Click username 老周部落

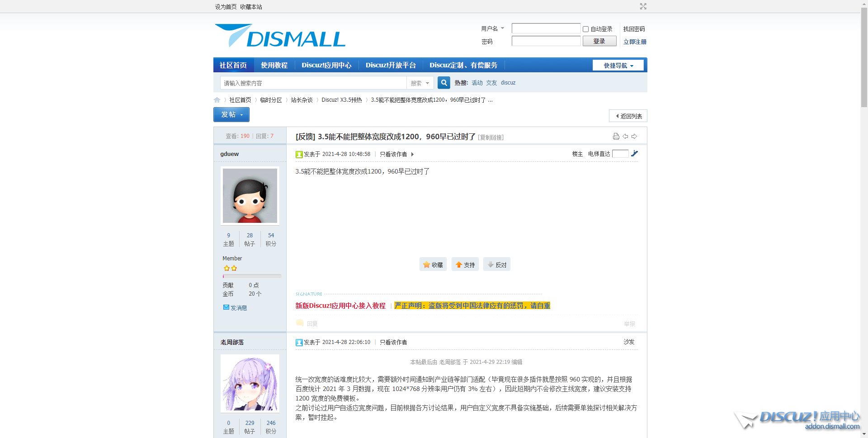[232, 342]
